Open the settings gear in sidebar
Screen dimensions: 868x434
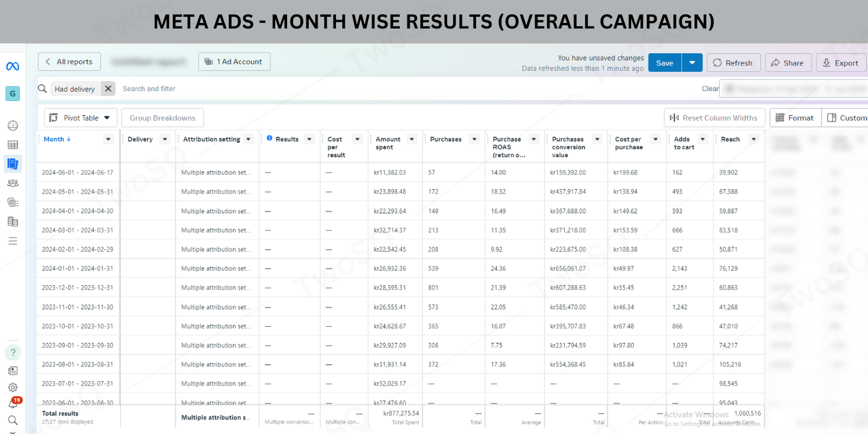click(12, 387)
